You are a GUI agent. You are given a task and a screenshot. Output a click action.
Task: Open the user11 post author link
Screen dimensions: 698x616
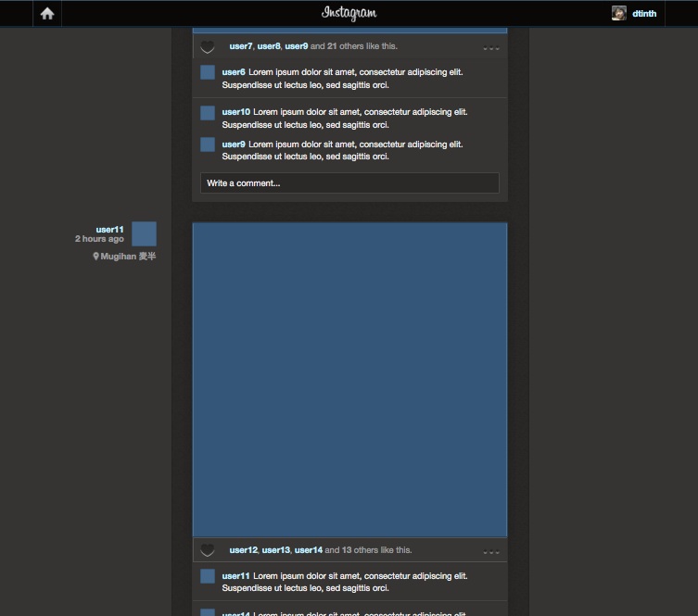pyautogui.click(x=109, y=230)
